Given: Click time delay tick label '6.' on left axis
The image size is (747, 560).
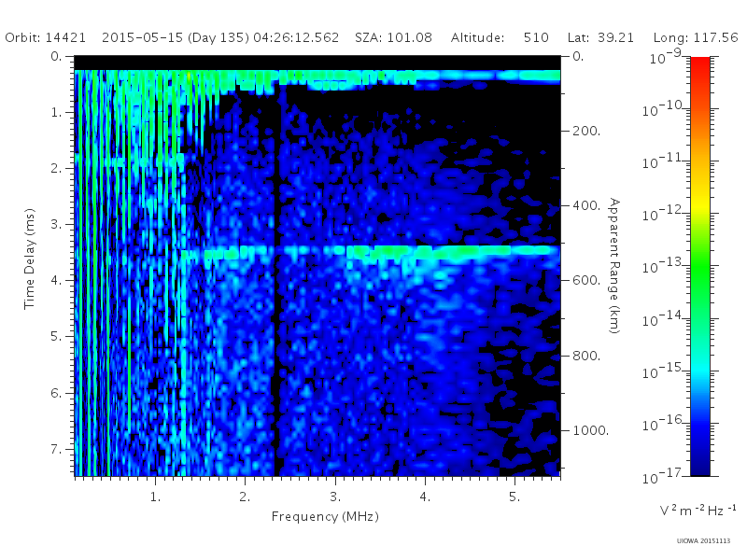Looking at the screenshot, I should point(56,393).
